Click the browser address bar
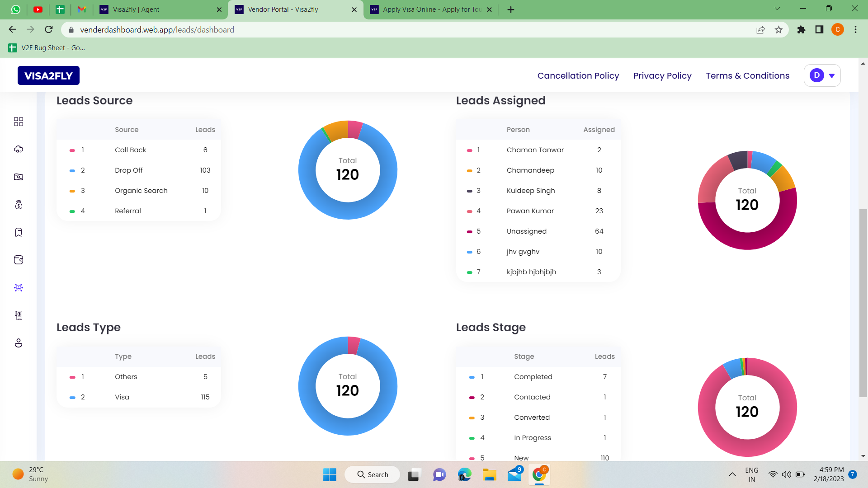The height and width of the screenshot is (488, 868). pos(407,30)
